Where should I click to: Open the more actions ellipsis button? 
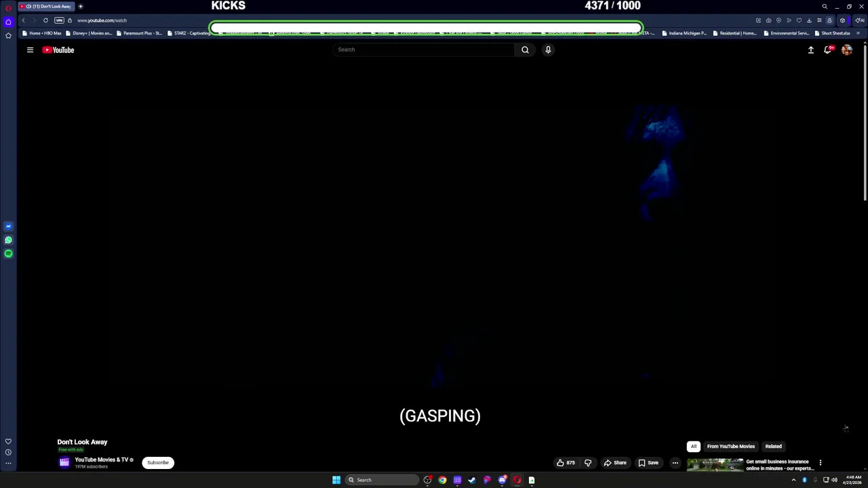pos(675,463)
